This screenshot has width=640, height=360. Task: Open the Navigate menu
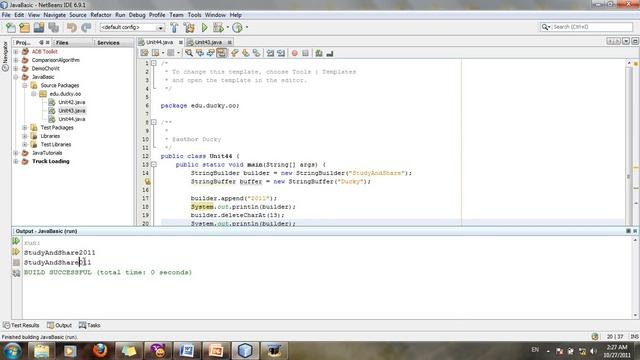coord(54,15)
